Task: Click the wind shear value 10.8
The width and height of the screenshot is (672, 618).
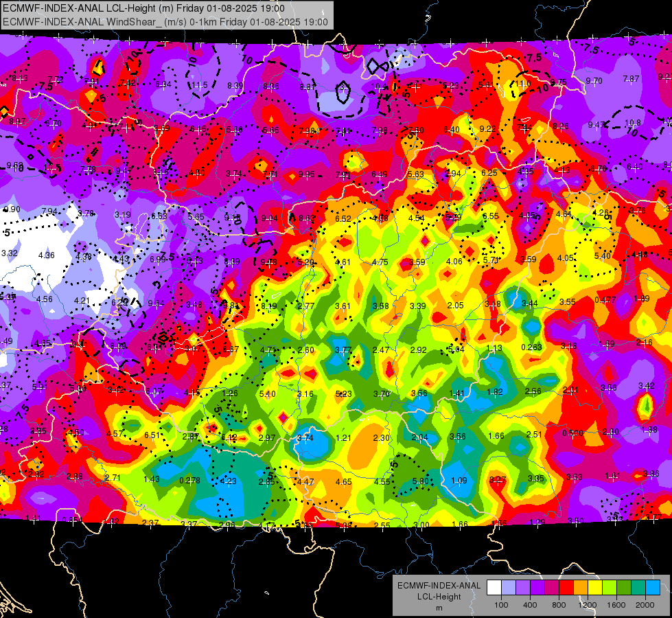Action: click(633, 123)
